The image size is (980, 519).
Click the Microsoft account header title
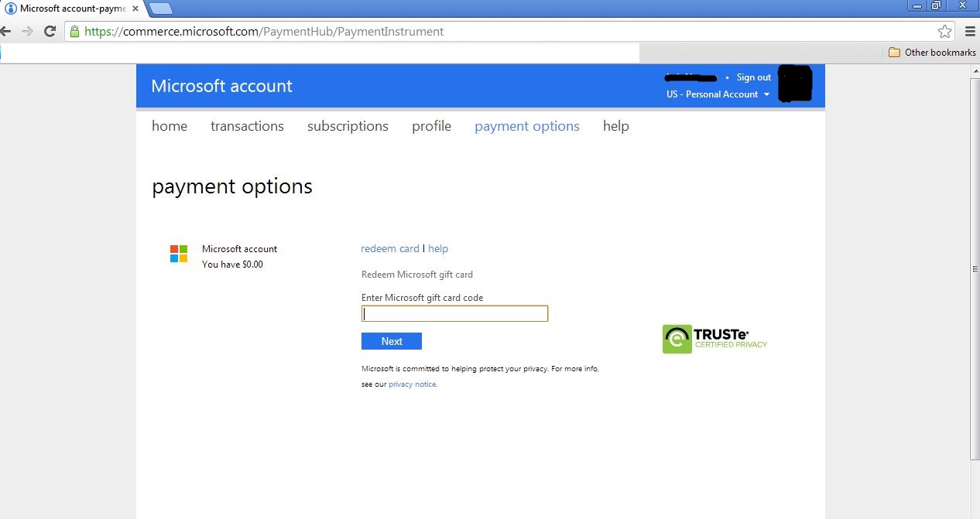click(222, 86)
